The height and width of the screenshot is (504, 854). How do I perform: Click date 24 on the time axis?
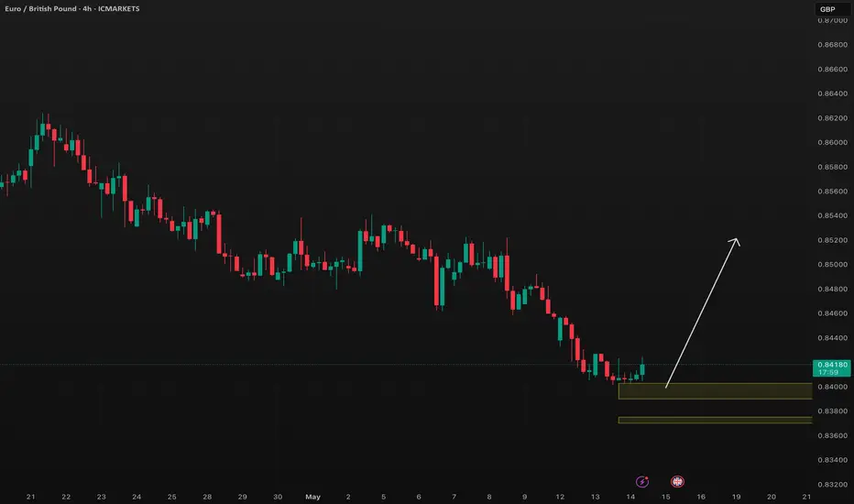(x=137, y=497)
